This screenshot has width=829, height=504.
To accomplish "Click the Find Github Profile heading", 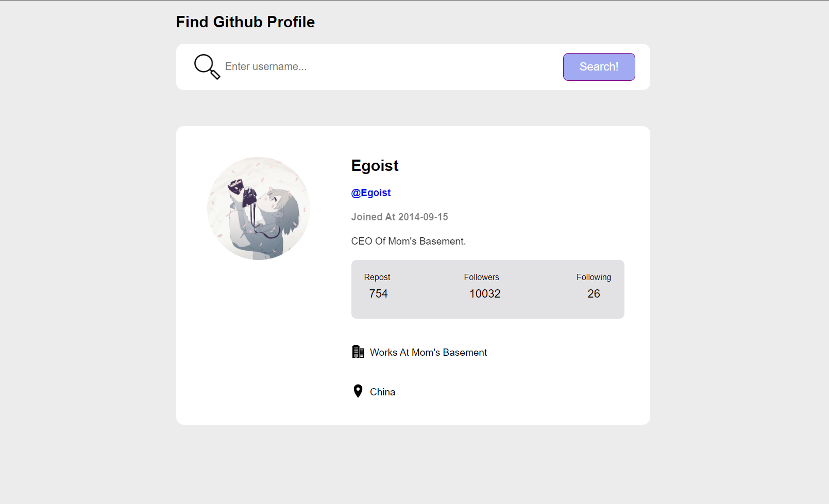I will pos(245,22).
